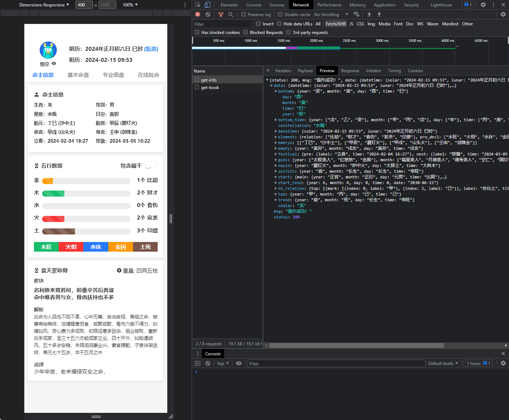Open console drawer menu dots
The width and height of the screenshot is (509, 420).
pos(198,354)
